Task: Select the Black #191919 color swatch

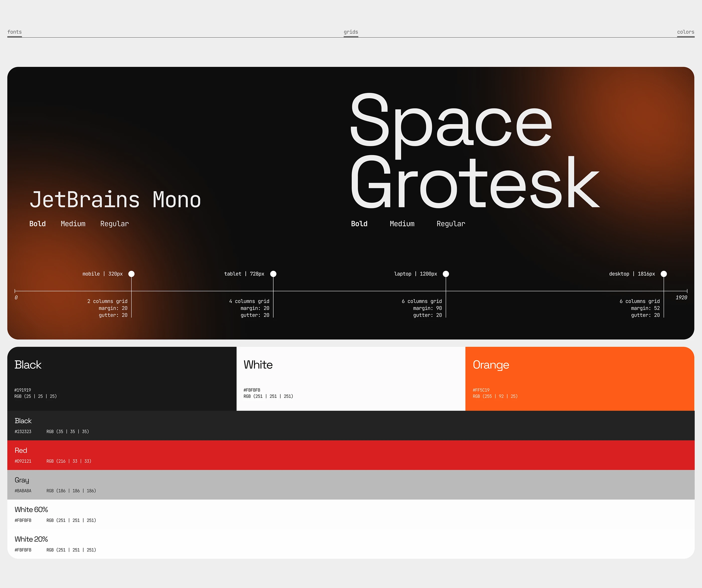Action: (122, 378)
